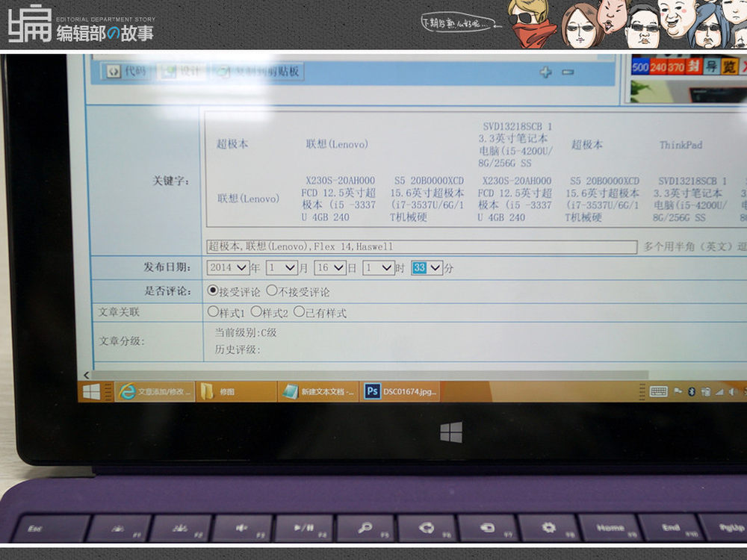
Task: Switch to Photoshop DSC01674.jpg window
Action: (400, 391)
